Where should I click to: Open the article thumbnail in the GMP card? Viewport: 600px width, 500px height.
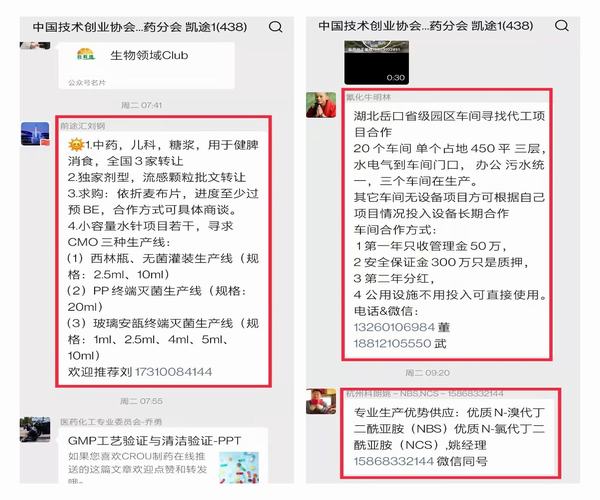click(x=240, y=467)
